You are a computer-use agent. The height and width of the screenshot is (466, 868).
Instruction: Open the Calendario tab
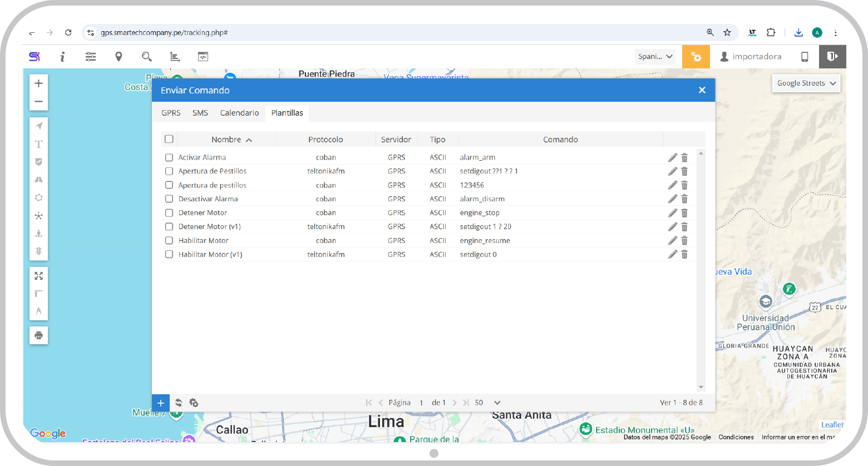pyautogui.click(x=239, y=113)
